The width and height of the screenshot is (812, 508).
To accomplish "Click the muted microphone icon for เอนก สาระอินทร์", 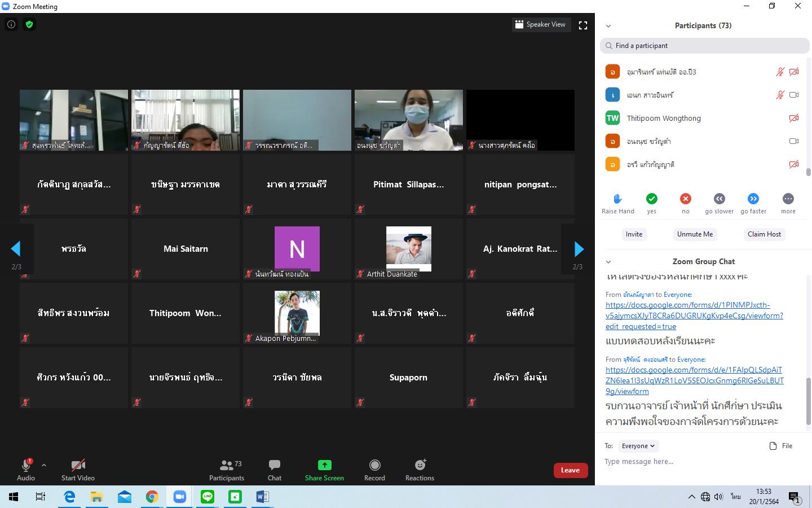I will 780,95.
